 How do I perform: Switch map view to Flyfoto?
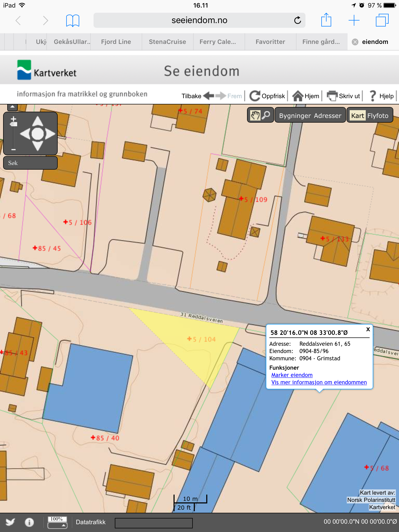(x=378, y=116)
